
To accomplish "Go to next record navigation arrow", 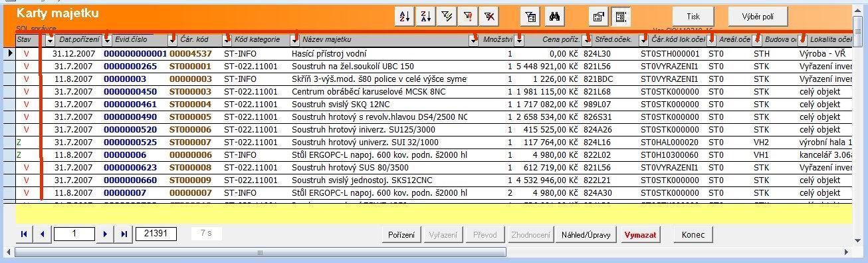I will 105,234.
